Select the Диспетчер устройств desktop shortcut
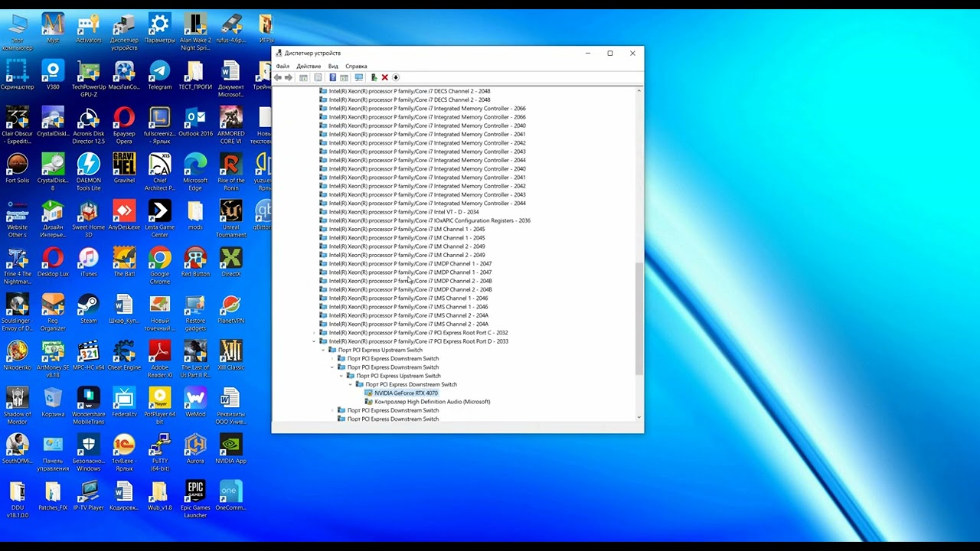This screenshot has height=551, width=980. point(124,32)
